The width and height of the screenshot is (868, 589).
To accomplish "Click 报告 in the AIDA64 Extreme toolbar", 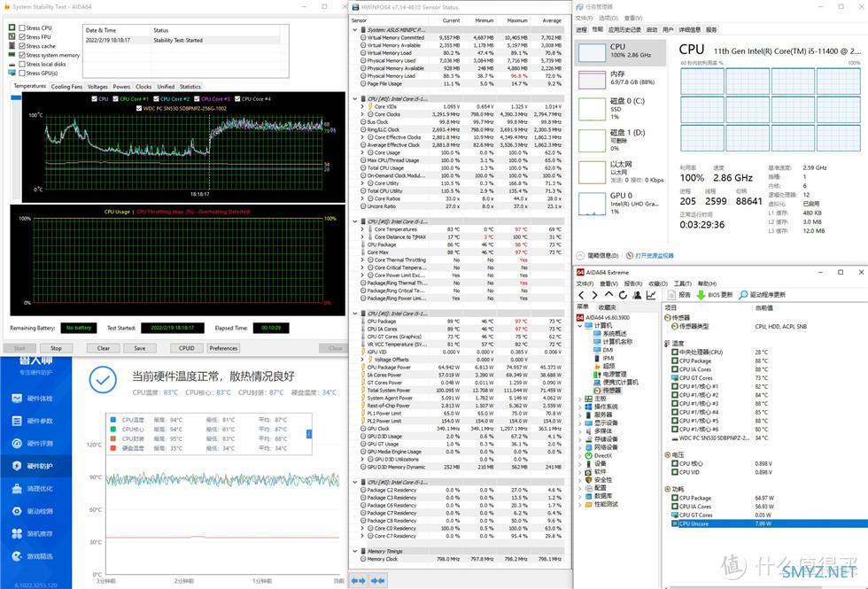I will [679, 295].
